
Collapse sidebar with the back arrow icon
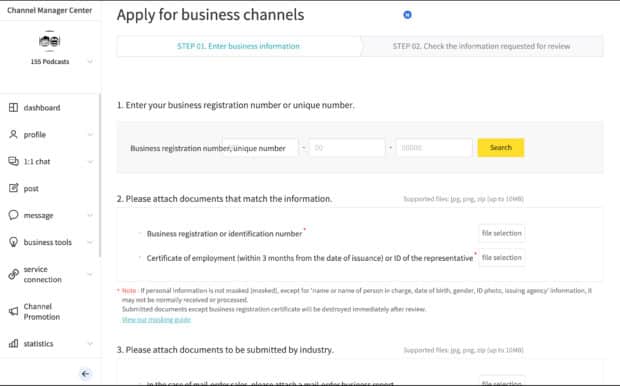point(85,374)
